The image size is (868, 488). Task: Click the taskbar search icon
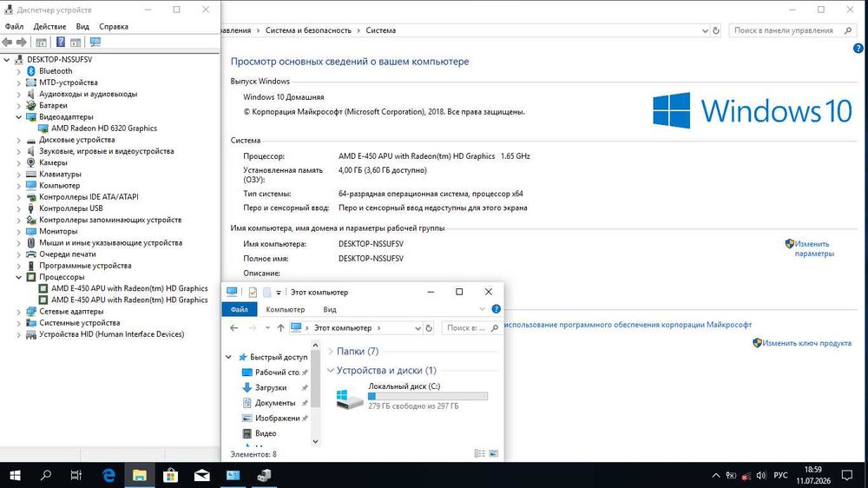point(46,475)
